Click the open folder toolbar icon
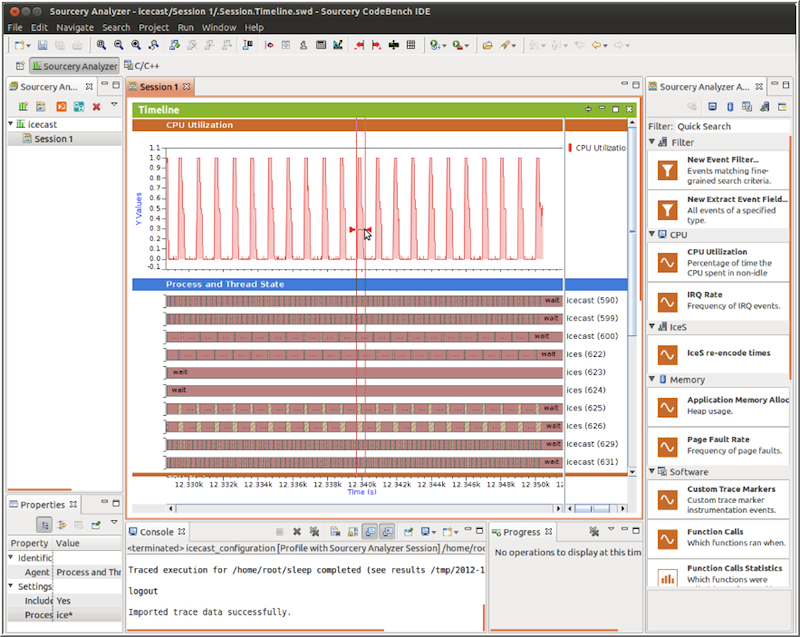Screen dimensions: 800x637 487,45
